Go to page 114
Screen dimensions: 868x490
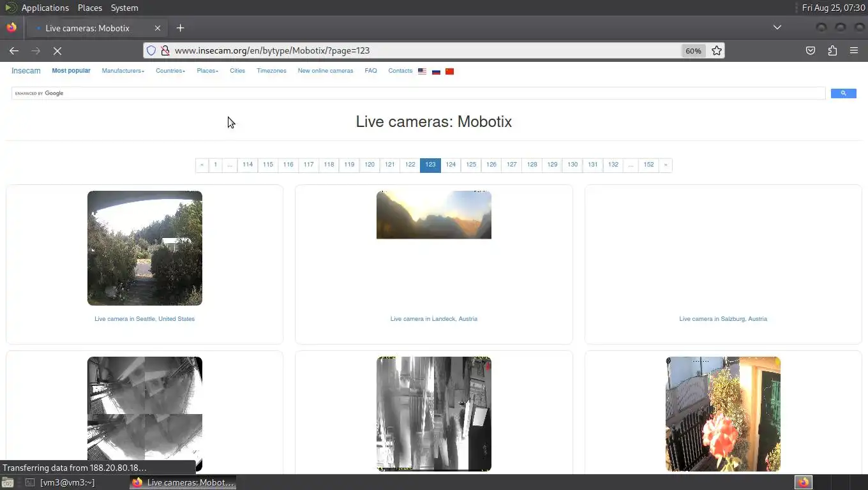248,165
